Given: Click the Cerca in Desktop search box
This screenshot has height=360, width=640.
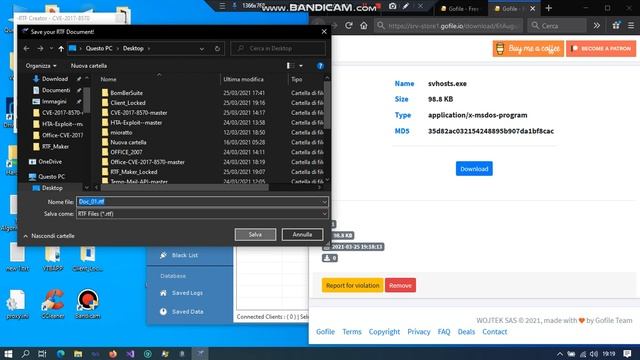Looking at the screenshot, I should click(x=278, y=49).
